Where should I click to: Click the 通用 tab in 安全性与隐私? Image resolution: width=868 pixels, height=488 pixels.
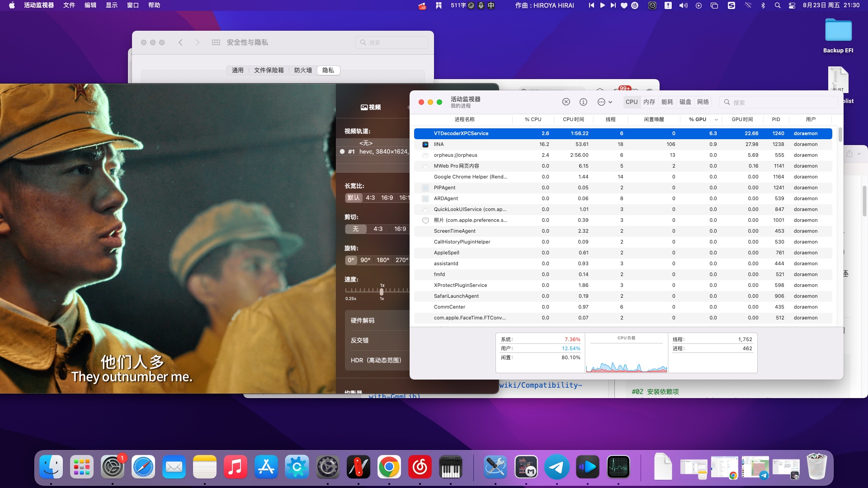click(x=238, y=70)
